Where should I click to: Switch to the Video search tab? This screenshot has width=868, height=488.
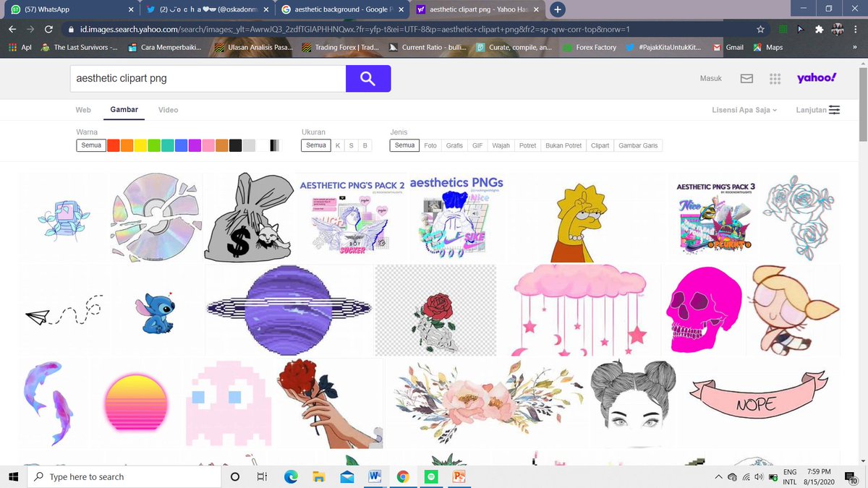(x=168, y=110)
